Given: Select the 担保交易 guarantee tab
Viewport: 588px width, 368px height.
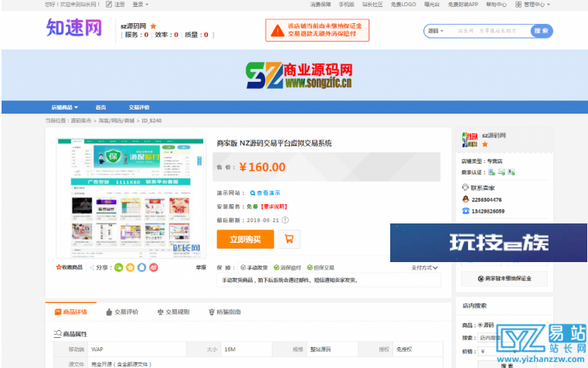Looking at the screenshot, I should (320, 267).
